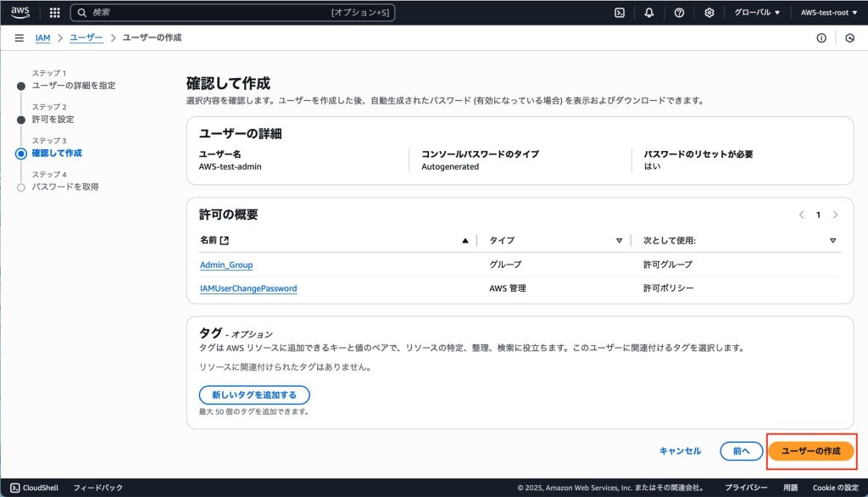
Task: Open フィードバック in the footer
Action: click(x=98, y=488)
